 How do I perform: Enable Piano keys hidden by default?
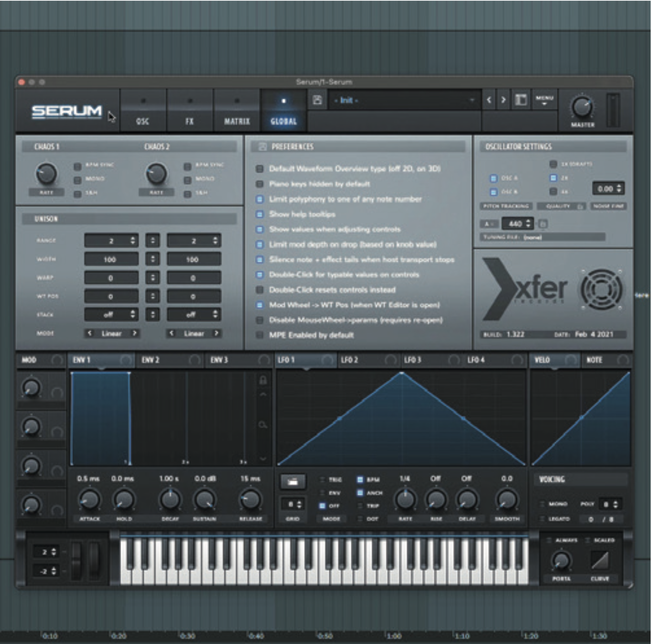tap(260, 184)
